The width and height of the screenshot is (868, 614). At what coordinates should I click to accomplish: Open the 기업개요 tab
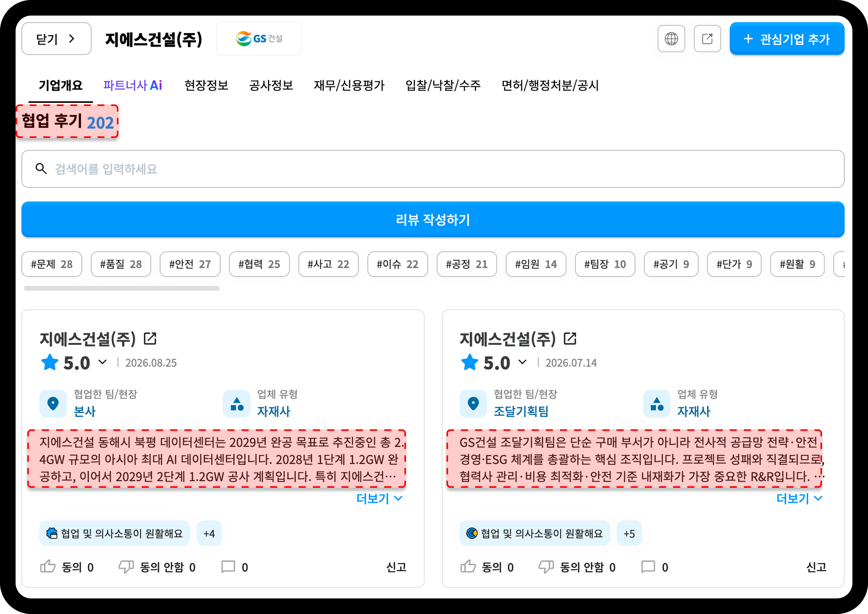click(x=61, y=85)
